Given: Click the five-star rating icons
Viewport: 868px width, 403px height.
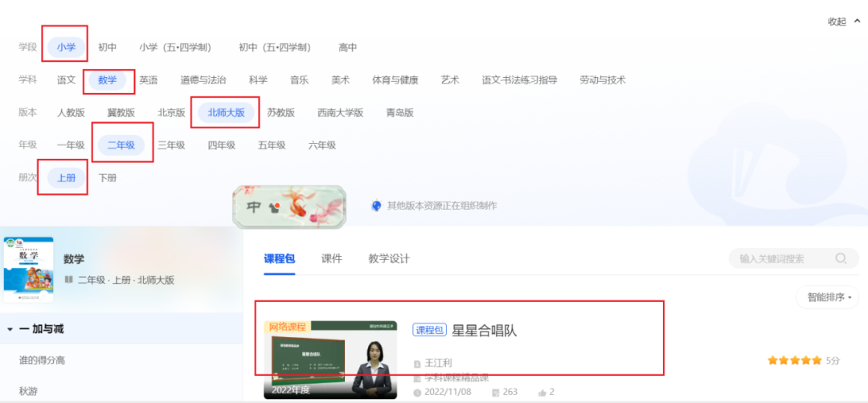Looking at the screenshot, I should click(795, 360).
